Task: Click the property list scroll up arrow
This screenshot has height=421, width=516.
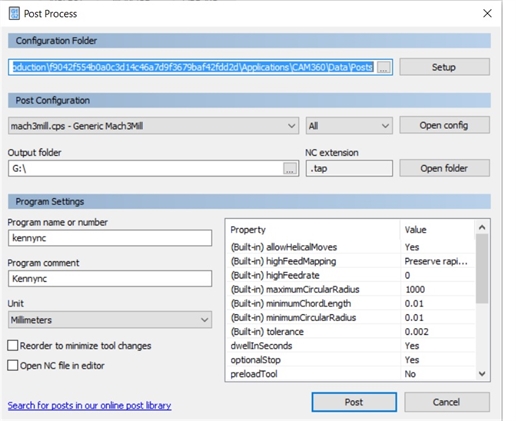Action: coord(482,228)
